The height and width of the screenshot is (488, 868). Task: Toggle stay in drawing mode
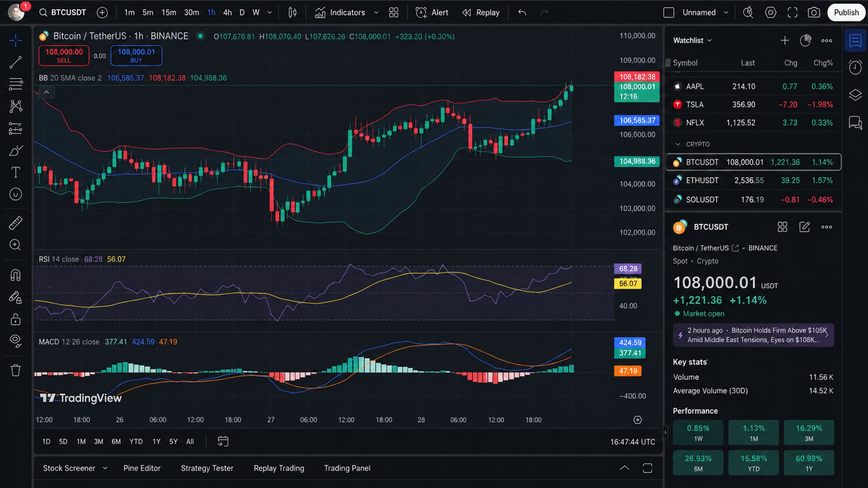[16, 297]
